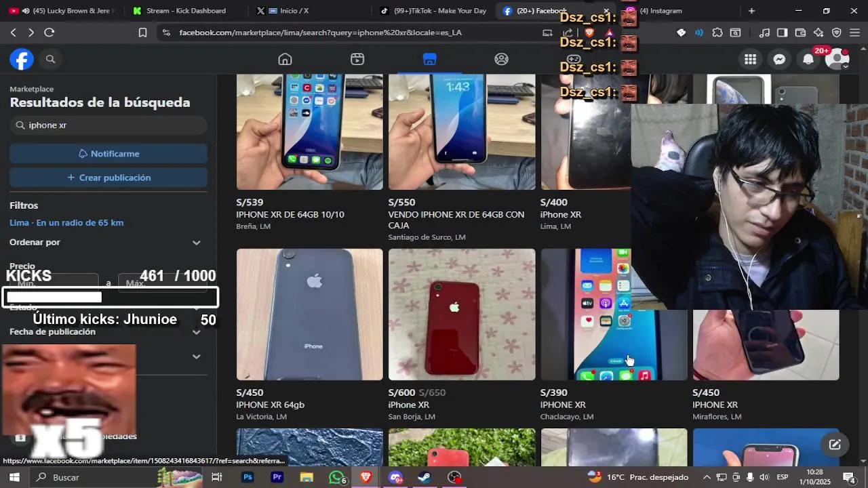868x488 pixels.
Task: Click the browser address bar URL
Action: (321, 32)
